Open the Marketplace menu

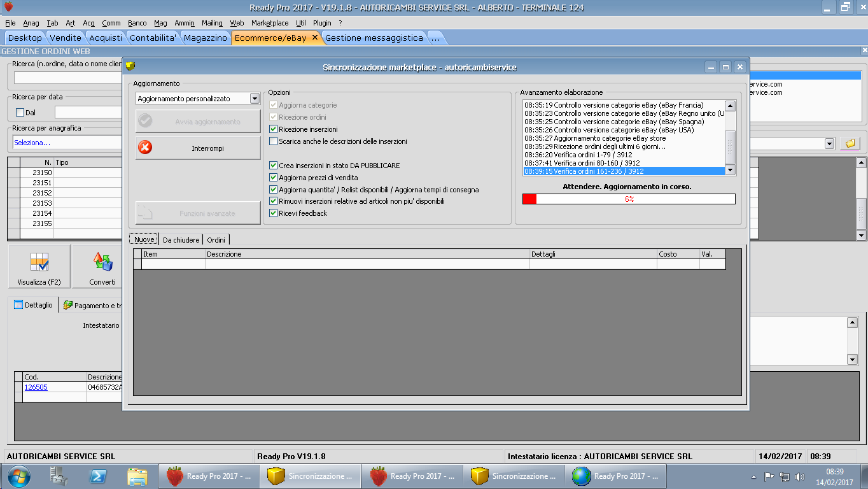pyautogui.click(x=270, y=23)
